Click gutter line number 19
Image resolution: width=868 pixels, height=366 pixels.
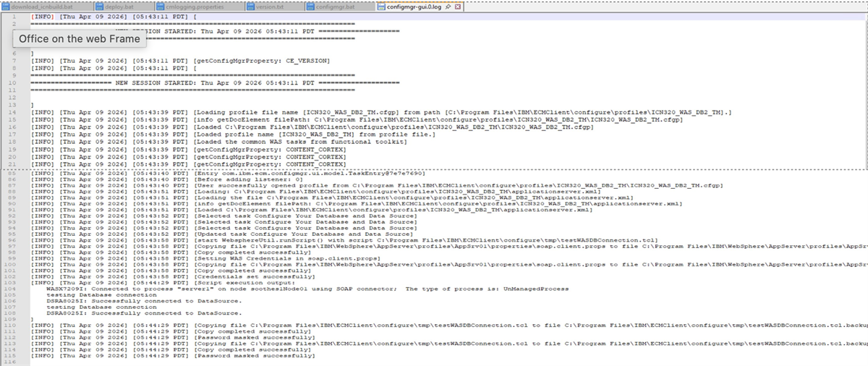tap(13, 150)
